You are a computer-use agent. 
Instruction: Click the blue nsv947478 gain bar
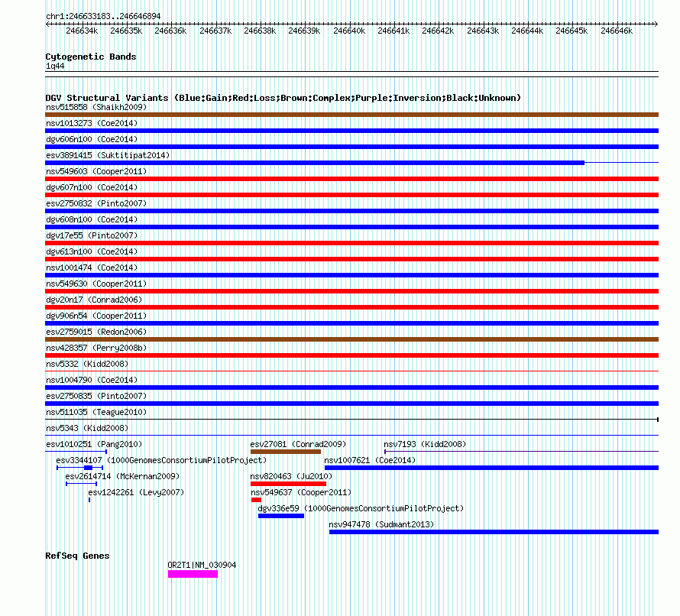(494, 532)
